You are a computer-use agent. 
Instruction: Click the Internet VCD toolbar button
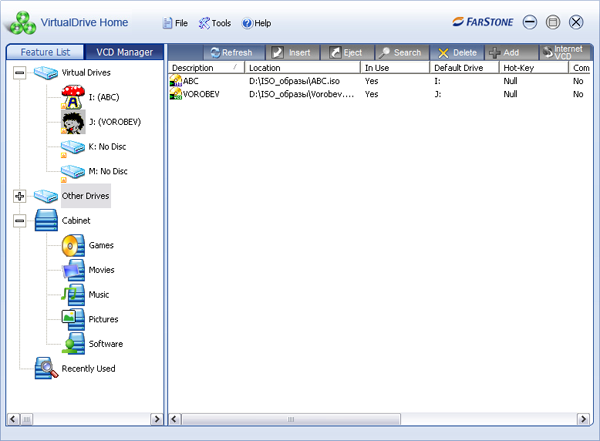pos(566,52)
